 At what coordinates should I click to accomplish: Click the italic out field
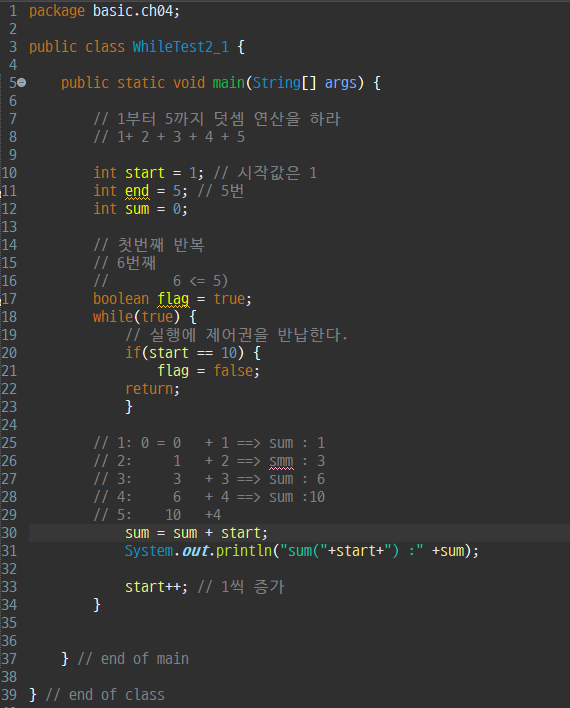click(195, 551)
